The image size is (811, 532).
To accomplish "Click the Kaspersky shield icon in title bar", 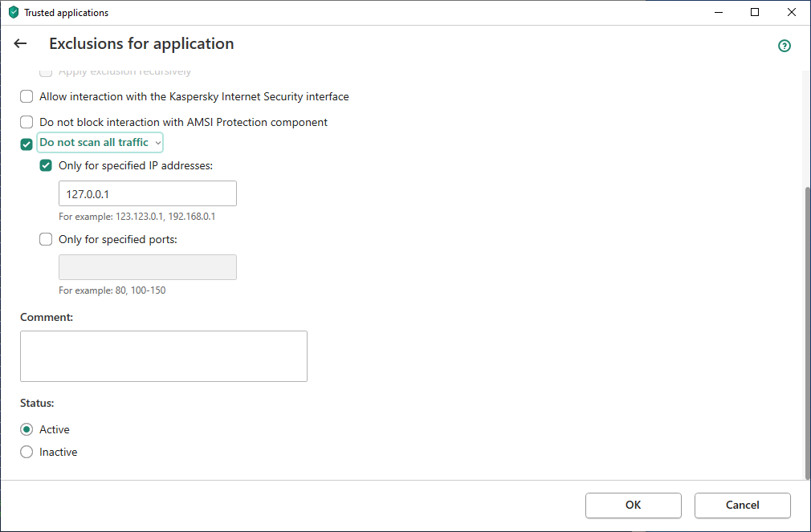I will coord(14,12).
